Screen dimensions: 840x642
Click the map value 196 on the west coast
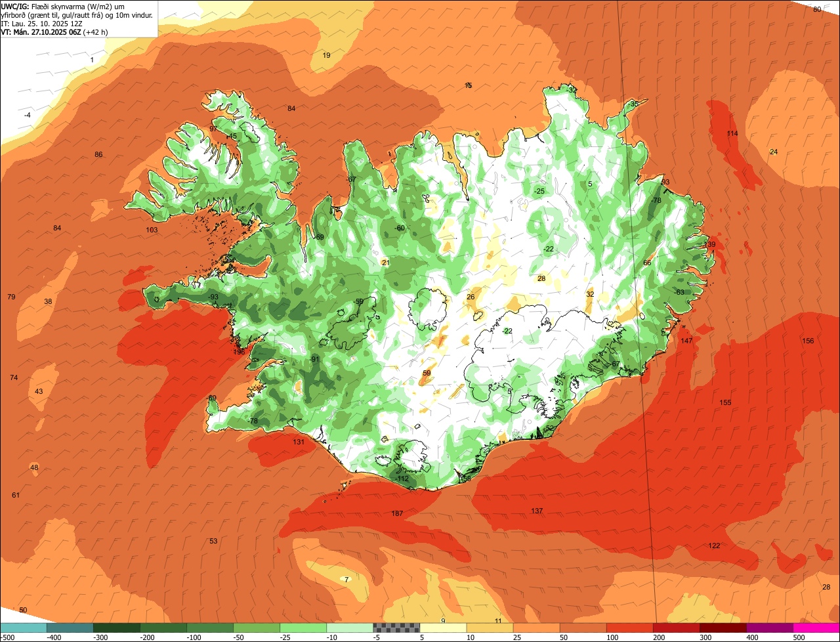click(x=239, y=353)
